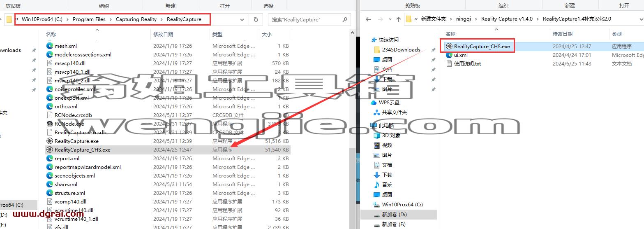Click ningqi breadcrumb in right address bar
Viewport: 644px width, 229px height.
pyautogui.click(x=464, y=19)
